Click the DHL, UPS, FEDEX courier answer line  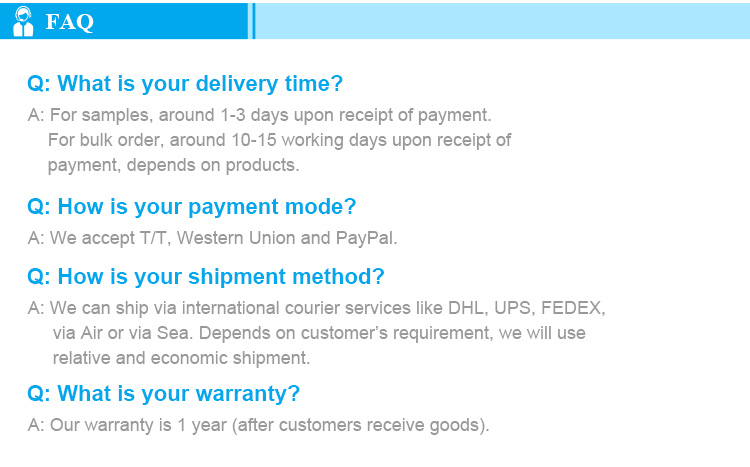pyautogui.click(x=317, y=308)
